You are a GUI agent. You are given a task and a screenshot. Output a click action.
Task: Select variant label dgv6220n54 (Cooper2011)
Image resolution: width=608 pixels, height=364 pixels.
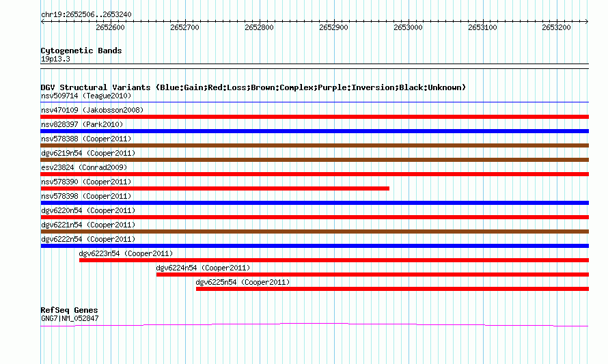click(88, 210)
